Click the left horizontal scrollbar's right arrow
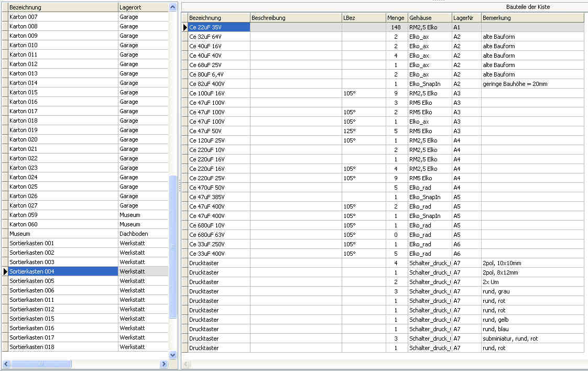588x371 pixels. [164, 364]
